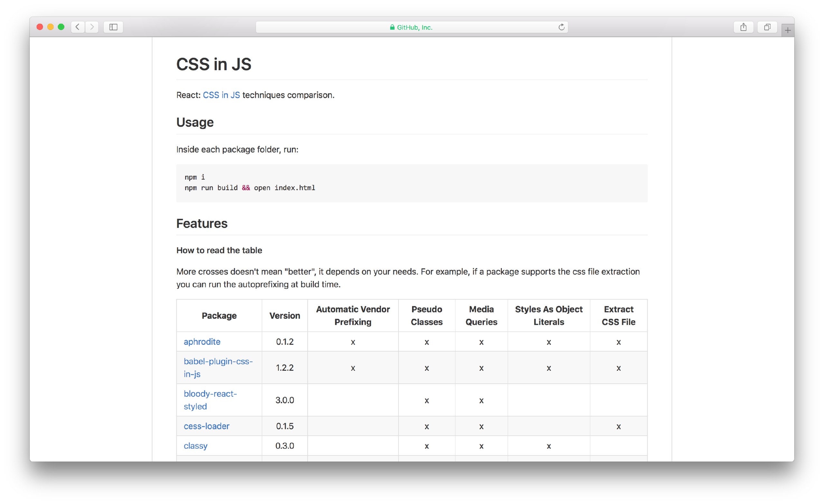Click the Package column header
824x504 pixels.
tap(219, 316)
